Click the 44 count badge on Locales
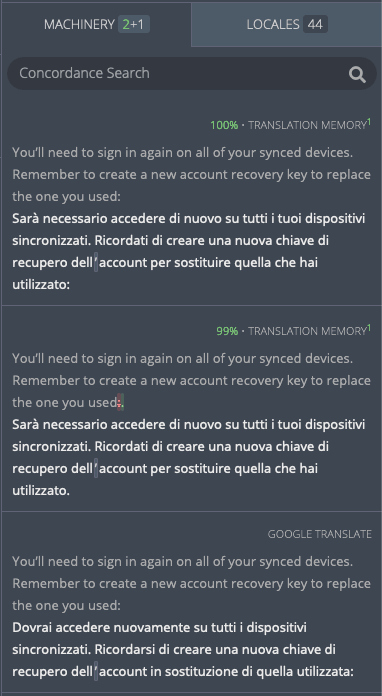This screenshot has height=696, width=382. pyautogui.click(x=315, y=24)
